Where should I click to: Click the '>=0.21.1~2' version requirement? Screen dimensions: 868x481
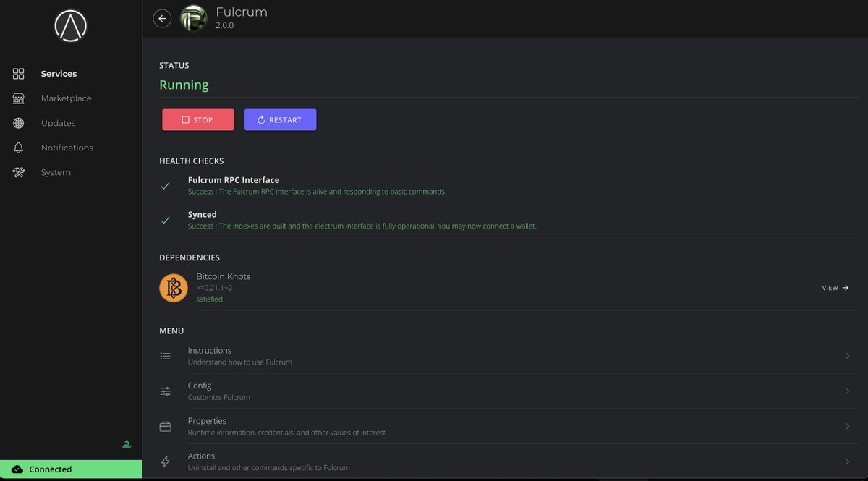click(x=214, y=288)
